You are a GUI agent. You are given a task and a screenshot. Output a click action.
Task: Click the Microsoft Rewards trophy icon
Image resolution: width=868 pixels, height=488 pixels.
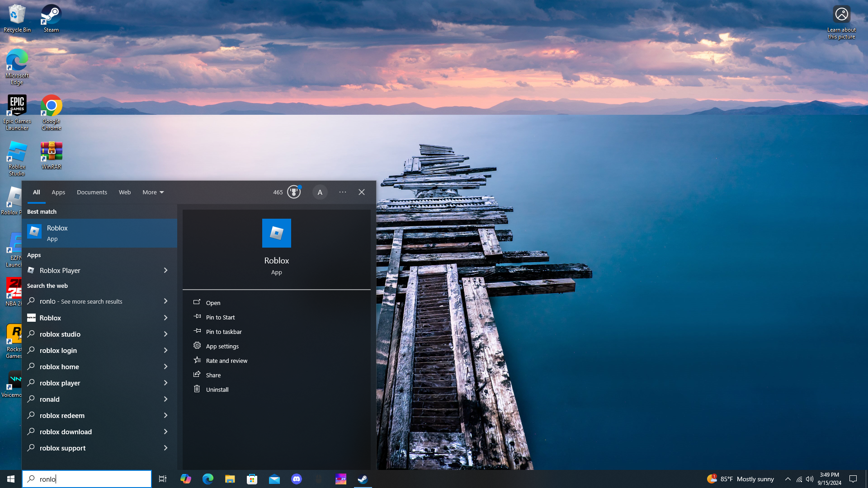coord(294,192)
